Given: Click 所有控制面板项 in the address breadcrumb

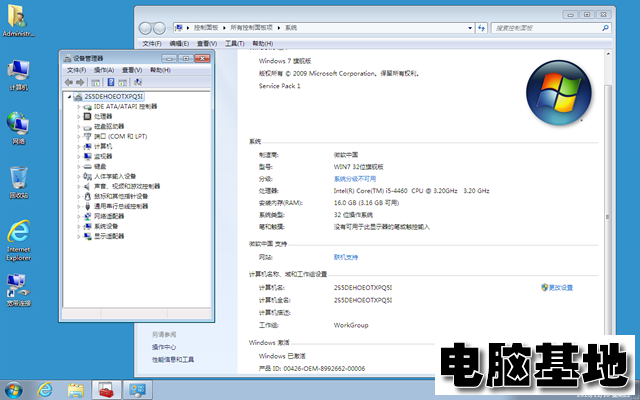Looking at the screenshot, I should pos(251,28).
